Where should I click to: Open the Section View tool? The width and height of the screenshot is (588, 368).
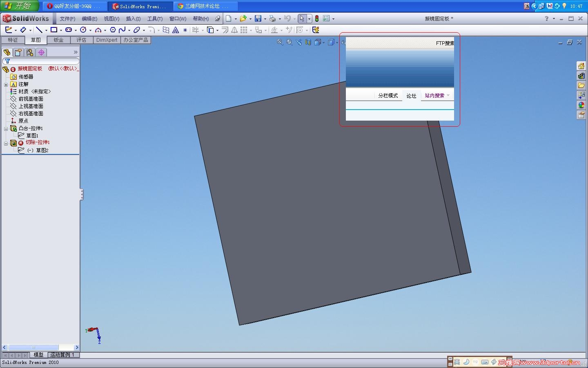[308, 42]
